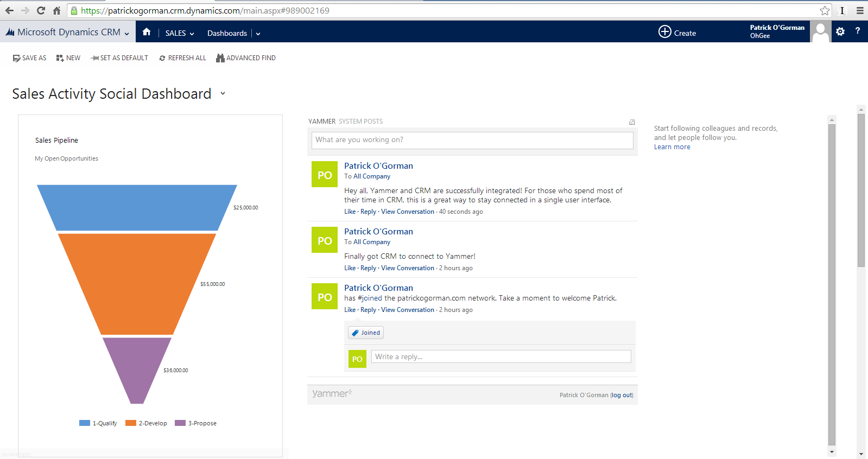868x459 pixels.
Task: Reply to the 'Finally got CRM' post
Action: pyautogui.click(x=368, y=268)
